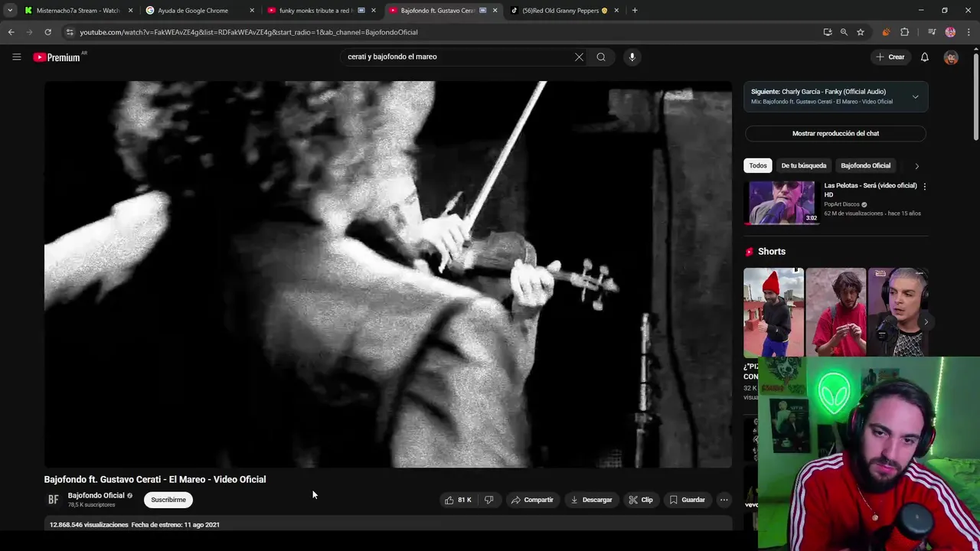Click the 'Shorts' section heading
Viewport: 980px width, 551px height.
[771, 252]
